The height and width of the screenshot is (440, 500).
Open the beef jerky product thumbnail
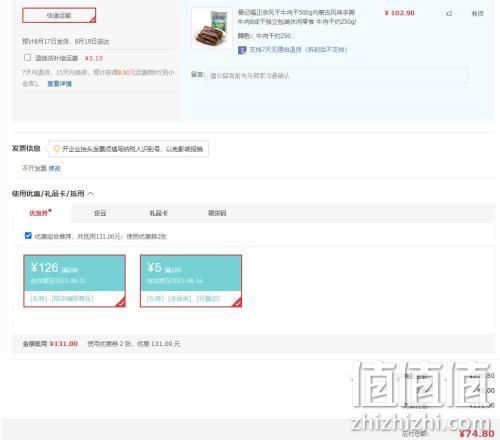(212, 29)
